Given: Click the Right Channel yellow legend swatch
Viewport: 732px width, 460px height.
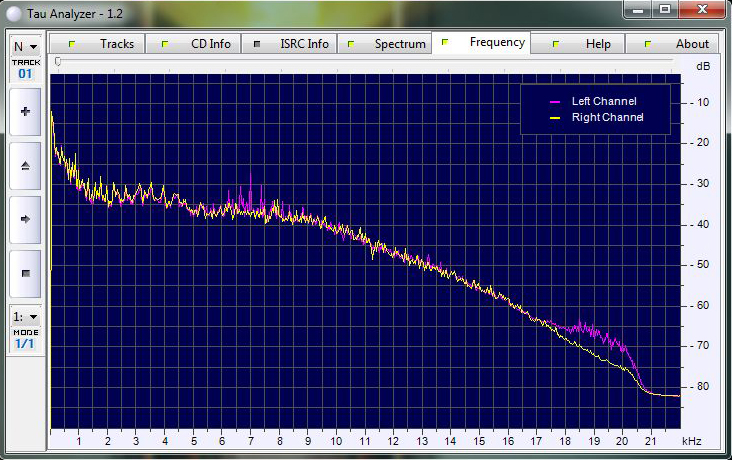Looking at the screenshot, I should tap(555, 118).
